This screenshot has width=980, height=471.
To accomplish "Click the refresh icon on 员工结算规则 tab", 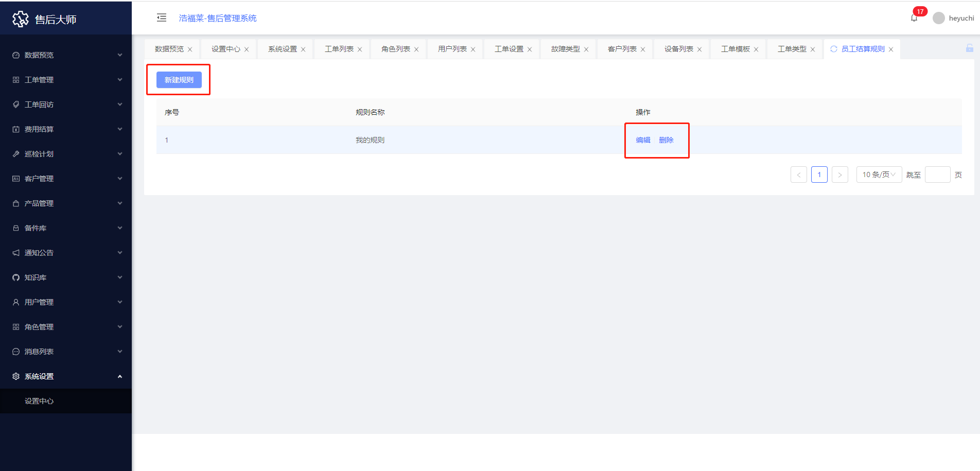I will click(x=834, y=49).
